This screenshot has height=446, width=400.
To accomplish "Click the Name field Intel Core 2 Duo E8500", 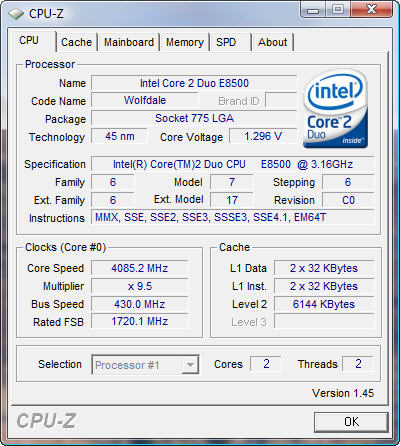I will tap(194, 83).
